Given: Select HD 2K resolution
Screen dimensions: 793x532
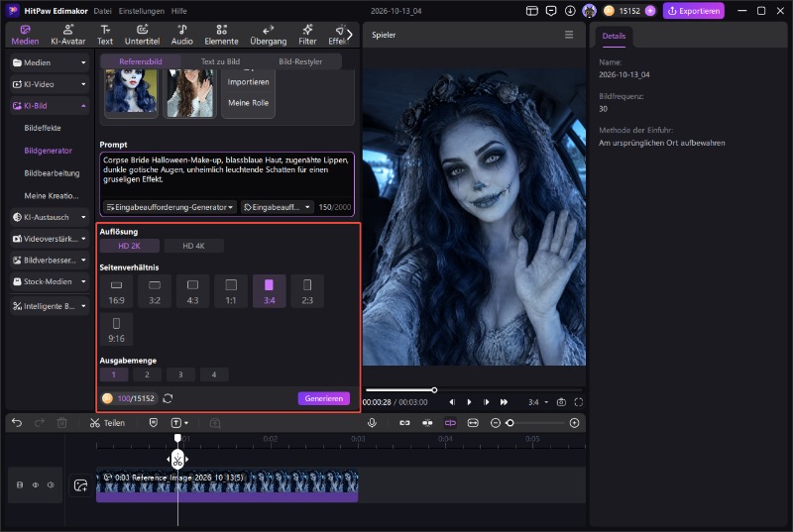Looking at the screenshot, I should click(x=130, y=246).
